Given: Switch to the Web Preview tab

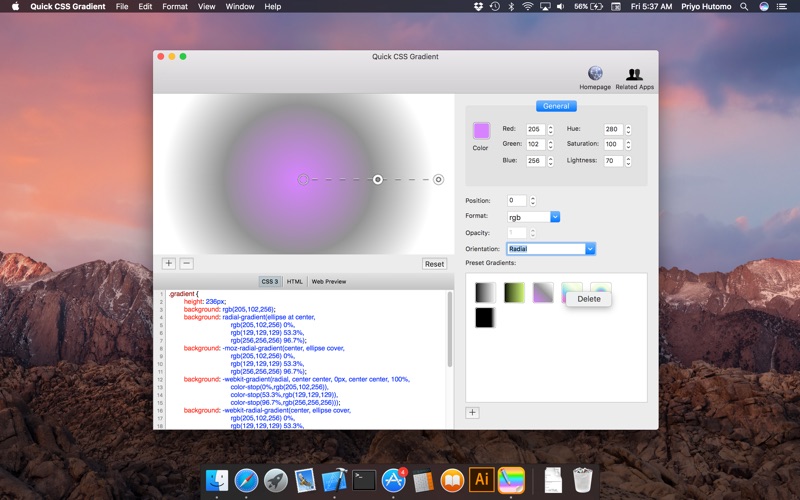Looking at the screenshot, I should click(x=328, y=282).
